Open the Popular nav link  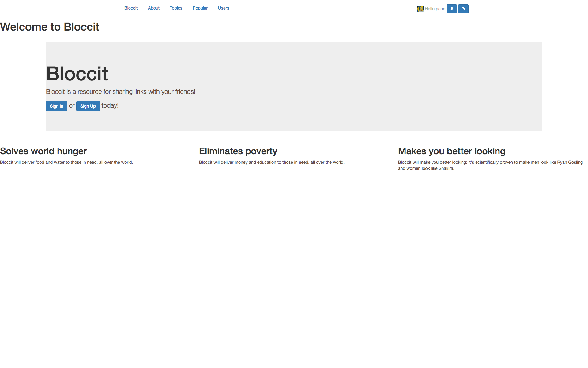200,8
